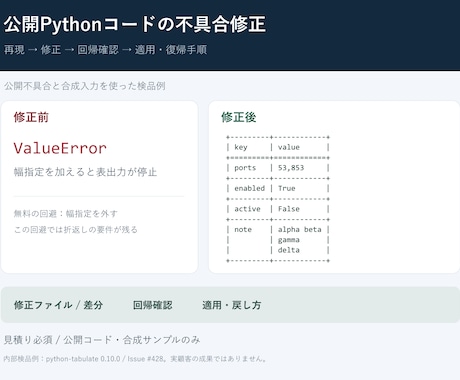460x380 pixels.
Task: Click the 公開Pythonコードの不具合修正 heading
Action: click(135, 24)
